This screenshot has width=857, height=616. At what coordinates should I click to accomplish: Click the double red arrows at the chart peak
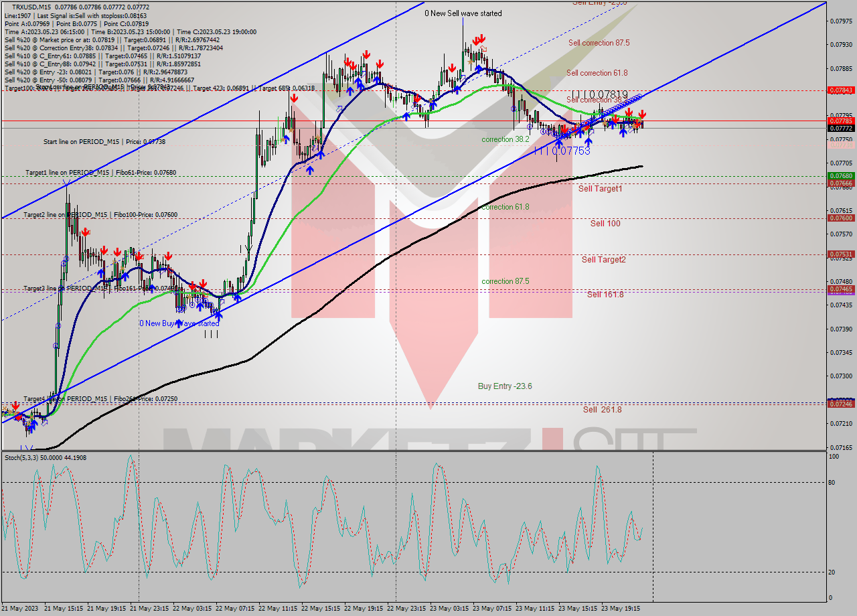pyautogui.click(x=479, y=39)
